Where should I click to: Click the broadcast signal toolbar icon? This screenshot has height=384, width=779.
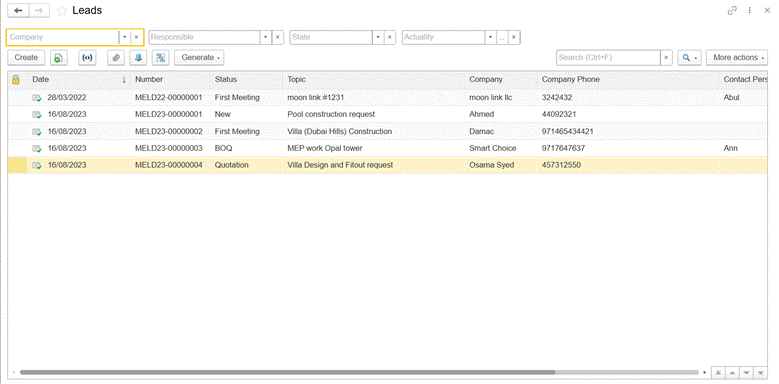[87, 58]
